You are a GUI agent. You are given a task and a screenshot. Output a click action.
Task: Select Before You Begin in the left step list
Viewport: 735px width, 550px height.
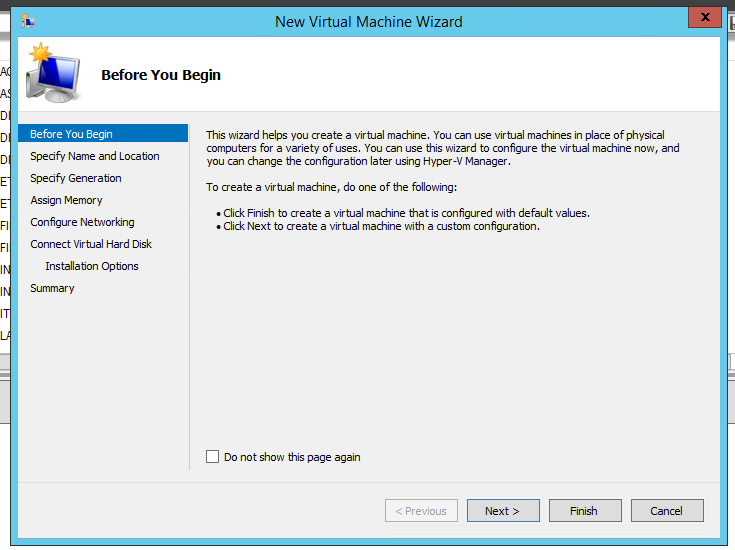click(x=71, y=134)
